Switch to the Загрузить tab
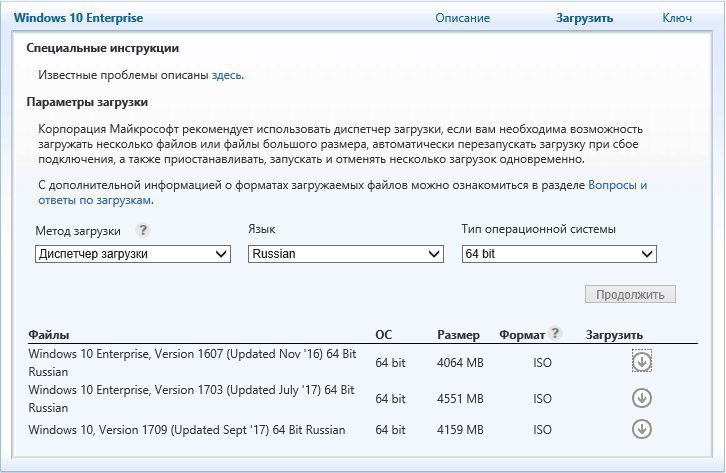 click(584, 18)
